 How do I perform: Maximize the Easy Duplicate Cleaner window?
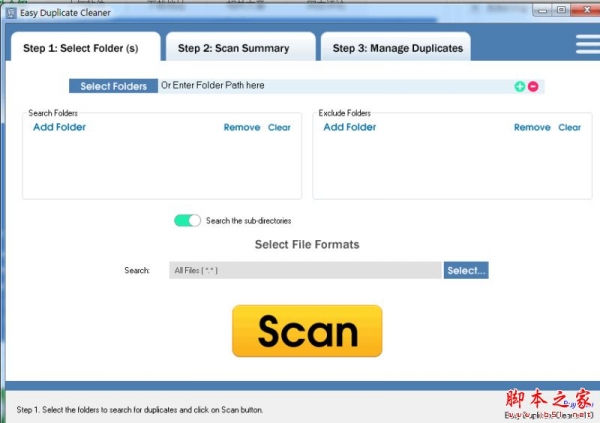coord(561,10)
